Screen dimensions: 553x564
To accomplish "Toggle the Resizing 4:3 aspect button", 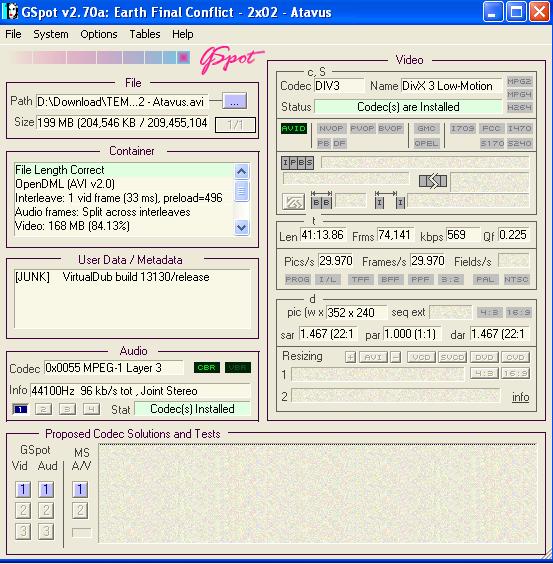I will point(484,373).
